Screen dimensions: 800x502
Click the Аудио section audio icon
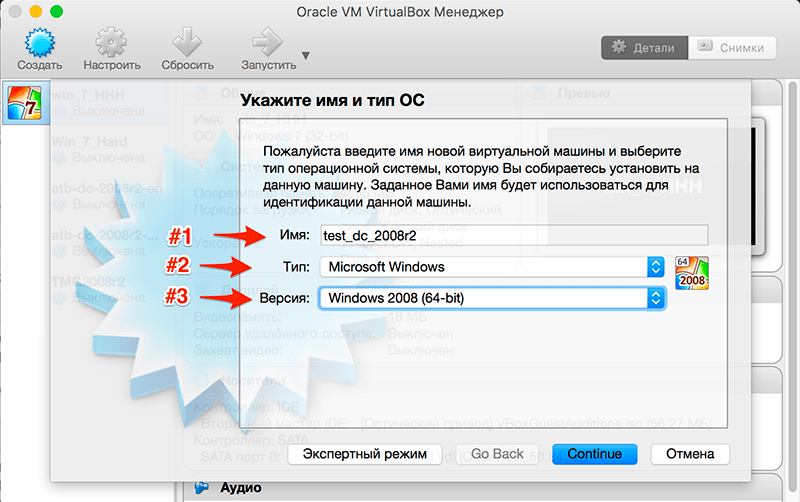[202, 488]
